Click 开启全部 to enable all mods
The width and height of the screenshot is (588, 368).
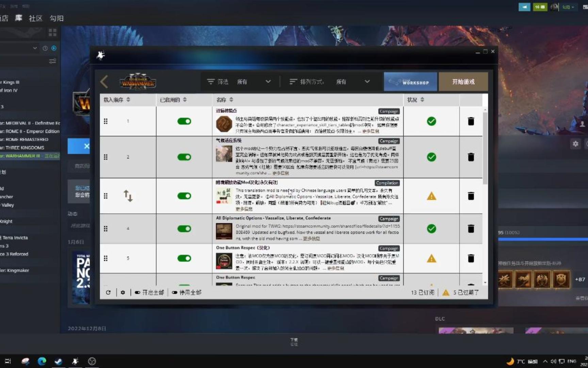point(149,292)
